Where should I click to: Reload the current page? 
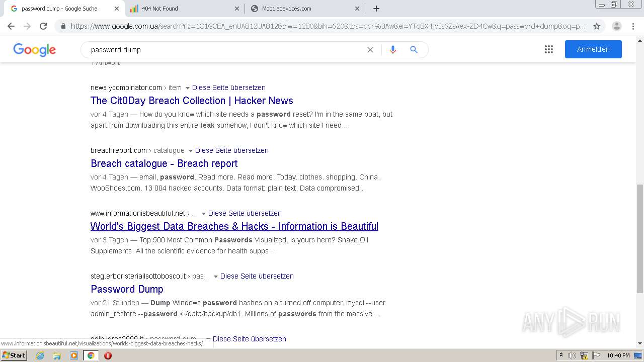pyautogui.click(x=43, y=26)
